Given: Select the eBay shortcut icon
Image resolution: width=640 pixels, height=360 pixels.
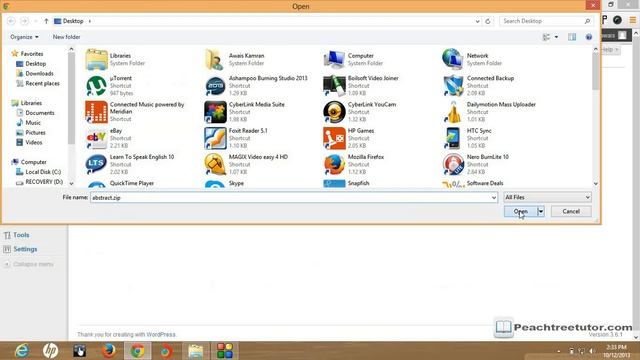Looking at the screenshot, I should pyautogui.click(x=96, y=138).
